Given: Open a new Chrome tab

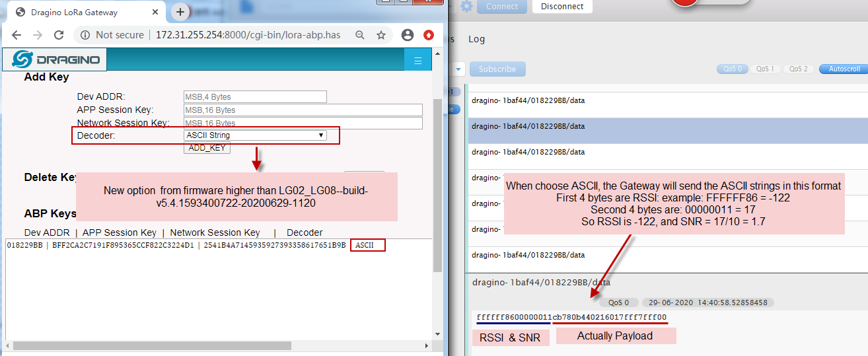Looking at the screenshot, I should (x=180, y=12).
